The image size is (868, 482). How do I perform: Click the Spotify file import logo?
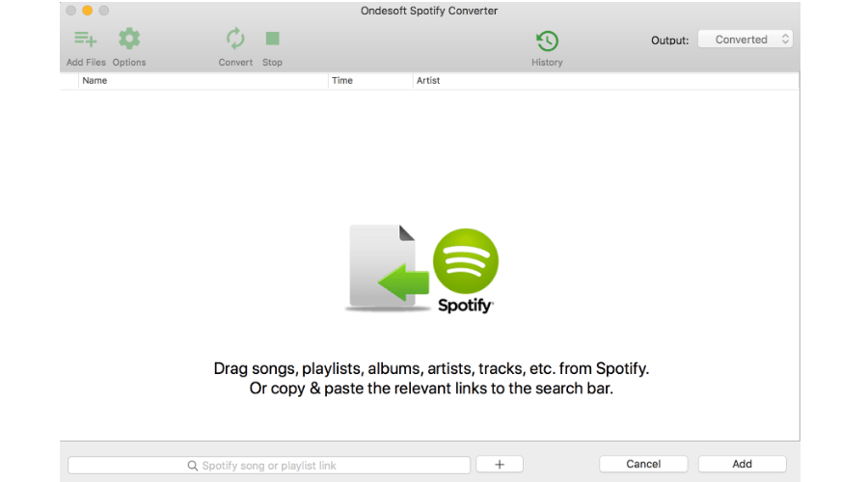[x=421, y=269]
